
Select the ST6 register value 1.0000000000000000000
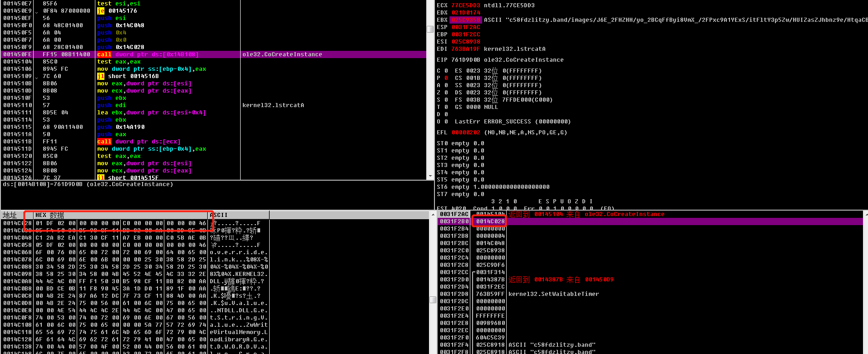click(512, 187)
